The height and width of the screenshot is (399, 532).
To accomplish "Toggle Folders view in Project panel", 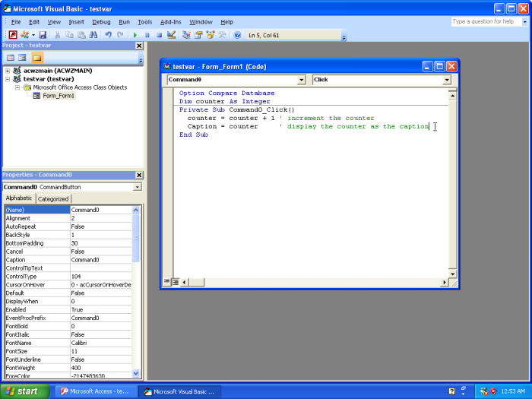I will [x=37, y=58].
